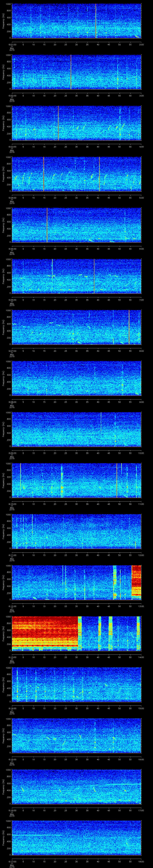Screen dimensions: 153x868
Task: Open the spectrogram panel beginning at 6:03:00
Action: pyautogui.click(x=77, y=123)
